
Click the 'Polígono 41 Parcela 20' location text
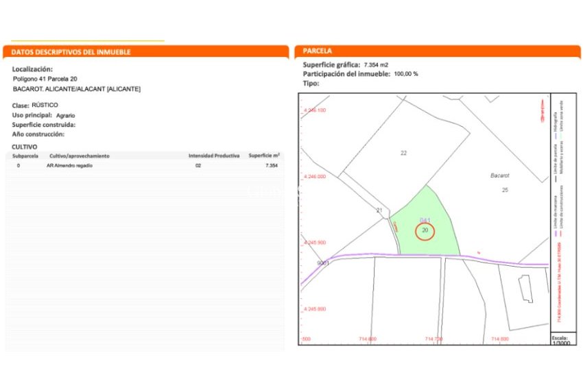[x=45, y=79]
